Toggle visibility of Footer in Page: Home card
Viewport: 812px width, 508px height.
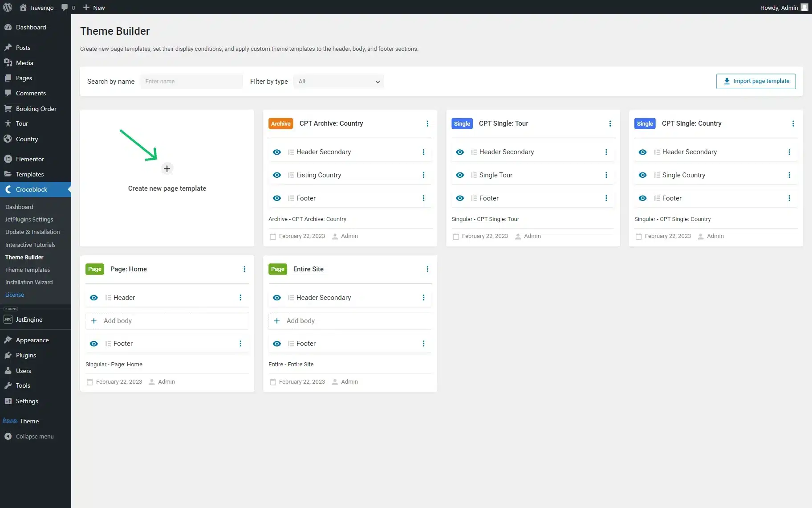tap(94, 344)
